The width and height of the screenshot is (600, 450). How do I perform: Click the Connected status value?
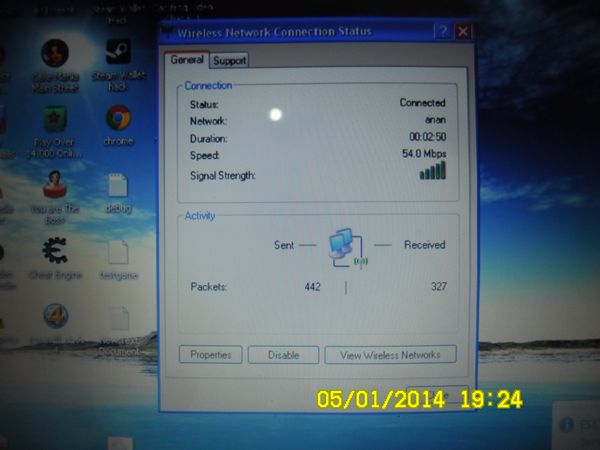[422, 103]
